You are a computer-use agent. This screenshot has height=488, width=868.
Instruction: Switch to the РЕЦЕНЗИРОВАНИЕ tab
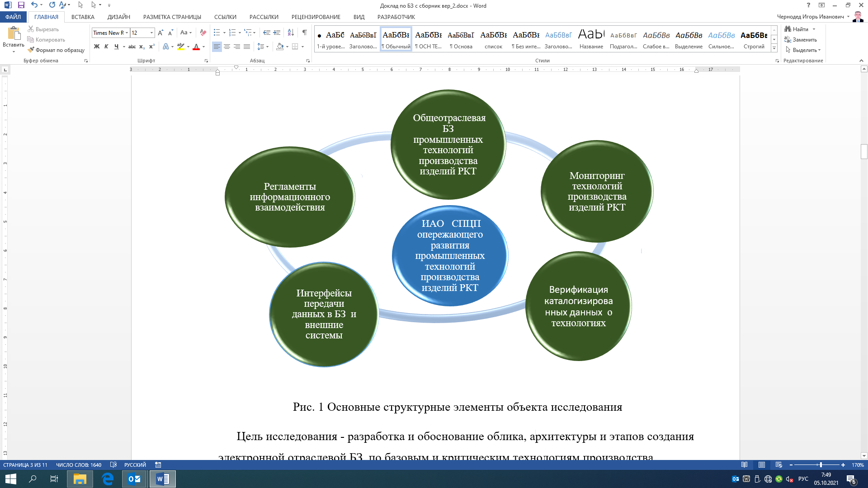[x=316, y=17]
